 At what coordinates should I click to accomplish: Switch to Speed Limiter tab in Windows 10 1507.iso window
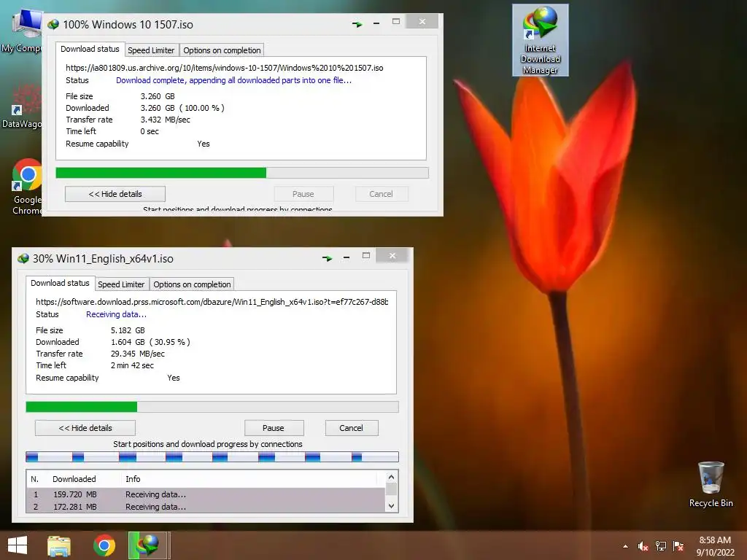(151, 50)
